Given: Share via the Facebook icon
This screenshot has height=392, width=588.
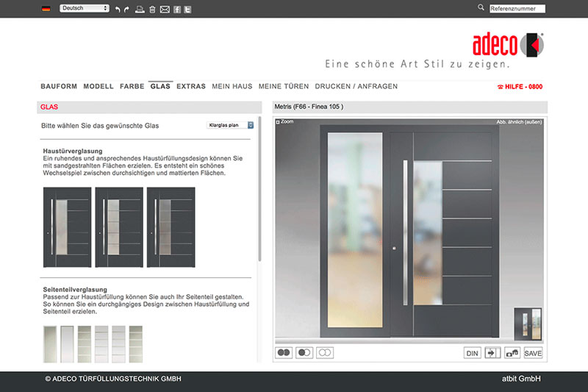Looking at the screenshot, I should pos(177,10).
